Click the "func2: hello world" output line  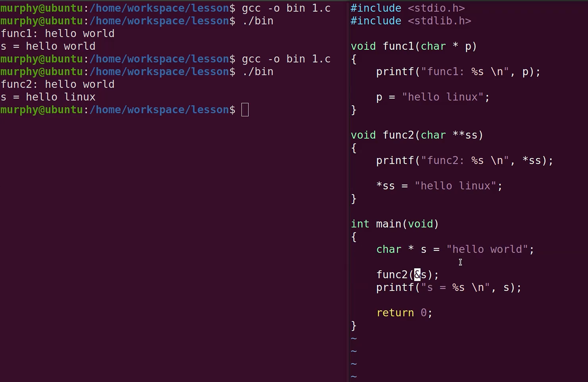click(57, 84)
